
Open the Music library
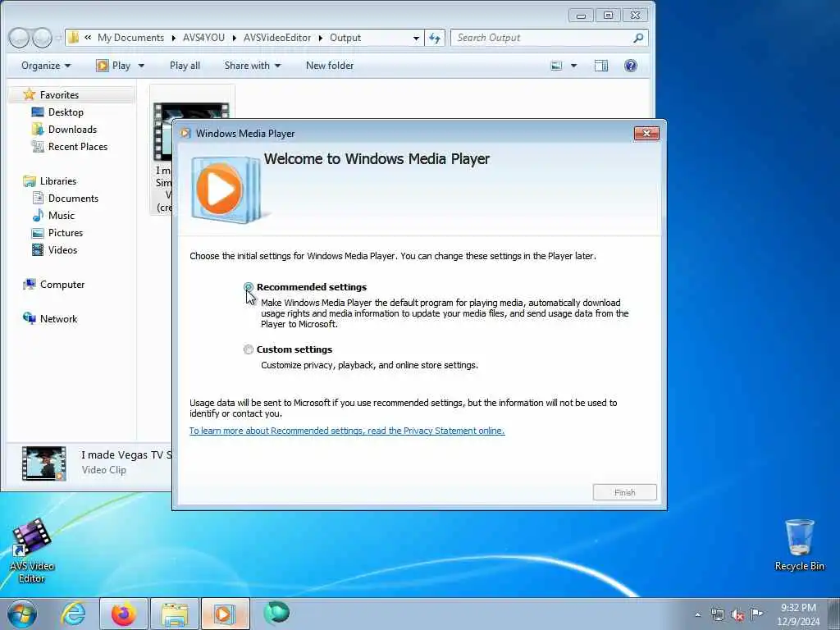(x=61, y=216)
